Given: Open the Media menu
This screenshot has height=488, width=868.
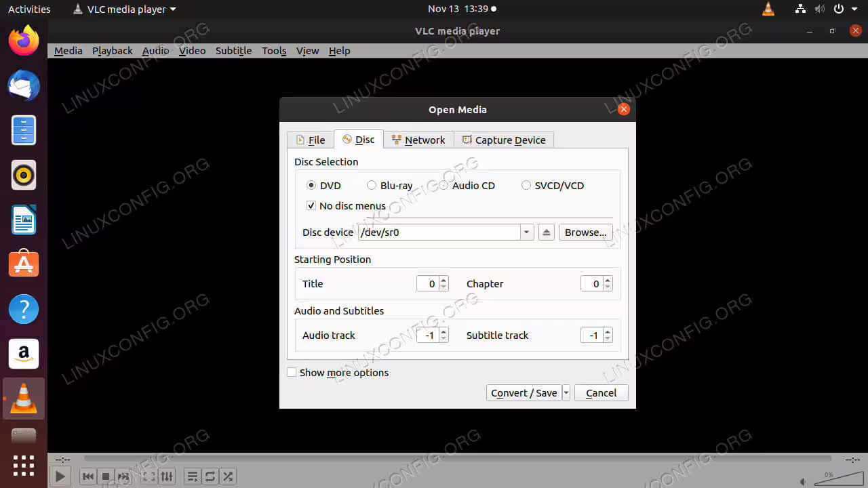Looking at the screenshot, I should coord(68,51).
